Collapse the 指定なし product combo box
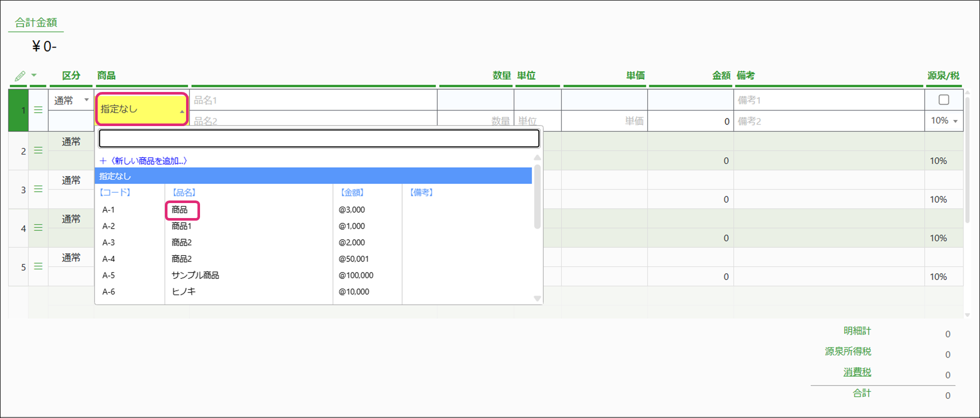Image resolution: width=980 pixels, height=418 pixels. (181, 111)
